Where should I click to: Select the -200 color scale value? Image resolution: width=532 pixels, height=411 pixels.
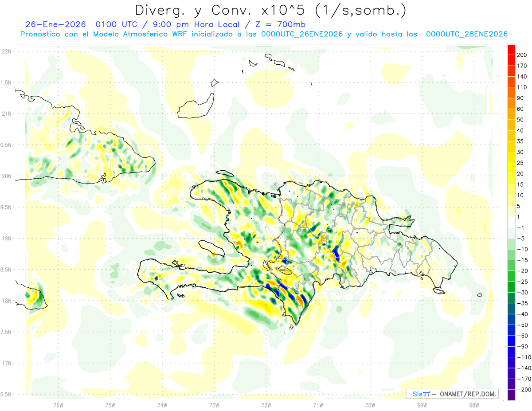tap(524, 389)
